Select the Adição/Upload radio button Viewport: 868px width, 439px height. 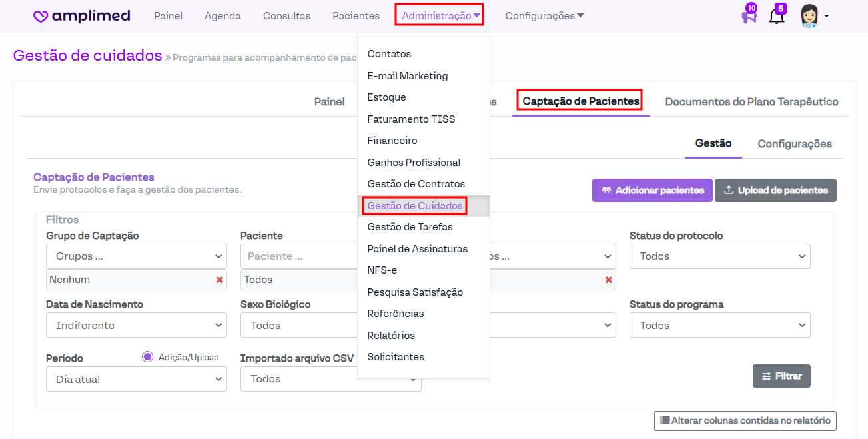click(x=148, y=357)
